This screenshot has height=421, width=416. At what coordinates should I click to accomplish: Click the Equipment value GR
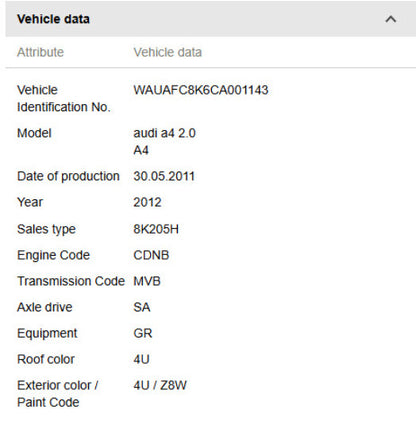click(143, 333)
